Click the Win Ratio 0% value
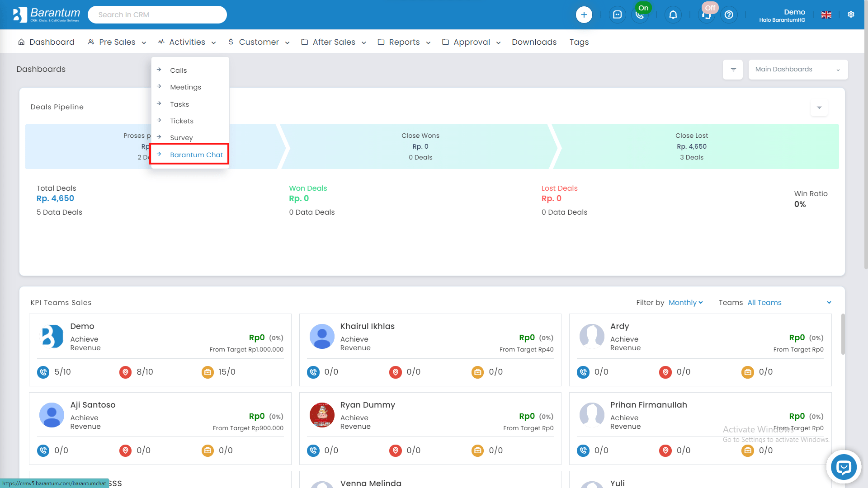868x488 pixels. pos(800,205)
